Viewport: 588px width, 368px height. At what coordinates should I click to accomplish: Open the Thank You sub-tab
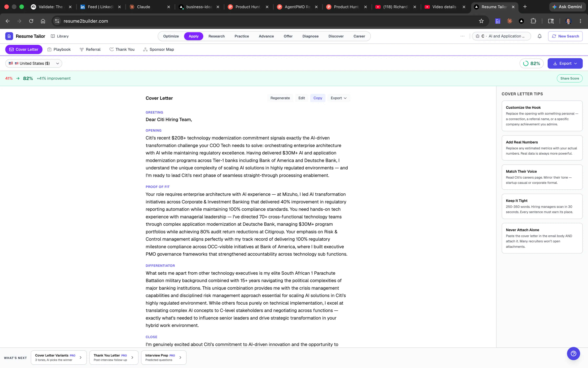122,49
